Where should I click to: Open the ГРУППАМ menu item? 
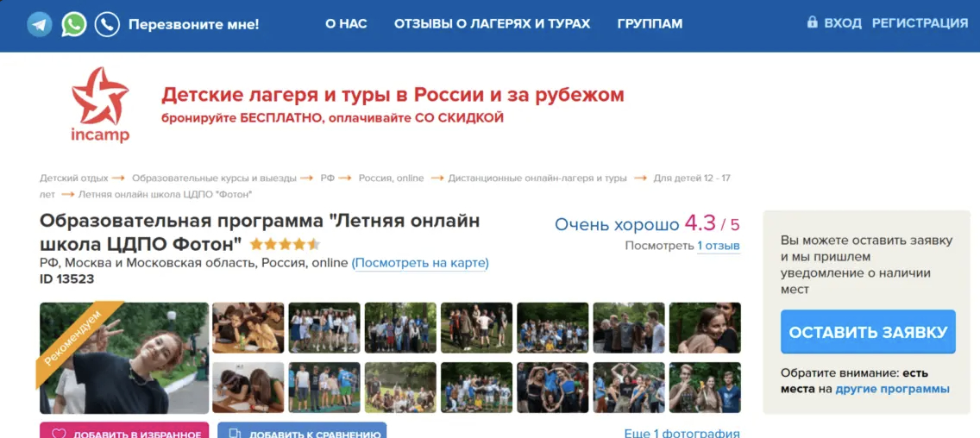click(650, 24)
